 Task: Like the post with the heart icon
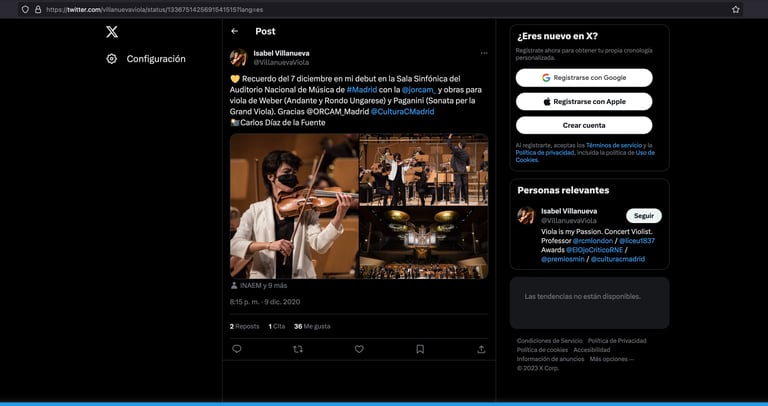(x=359, y=349)
